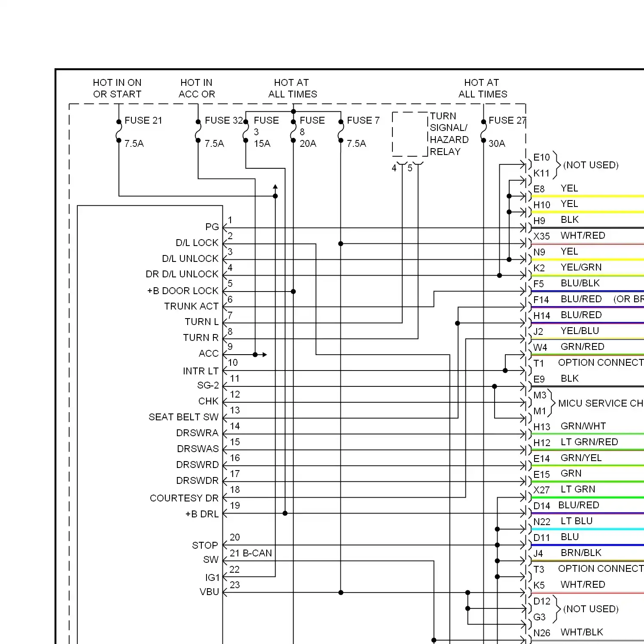Click the X35 WHT/RED wire label
Screen dimensions: 644x644
(x=569, y=236)
